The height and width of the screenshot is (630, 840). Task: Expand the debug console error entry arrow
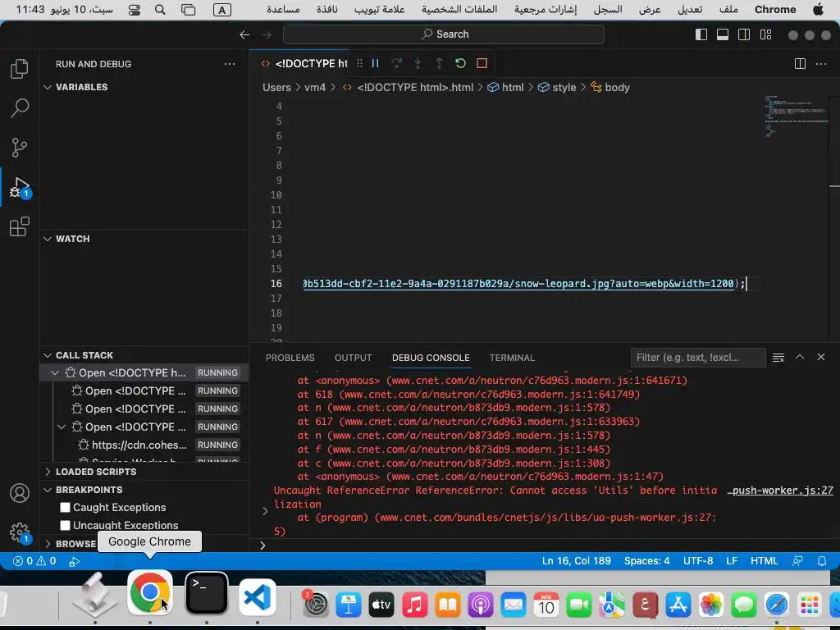265,511
